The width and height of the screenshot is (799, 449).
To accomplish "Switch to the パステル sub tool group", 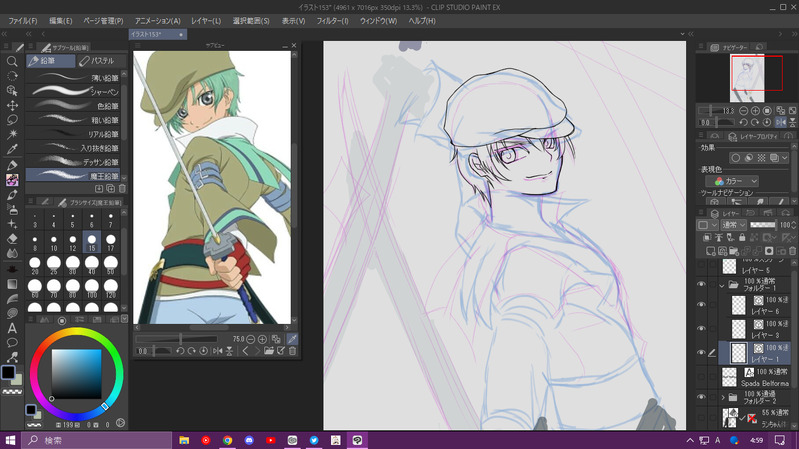I will coord(100,61).
